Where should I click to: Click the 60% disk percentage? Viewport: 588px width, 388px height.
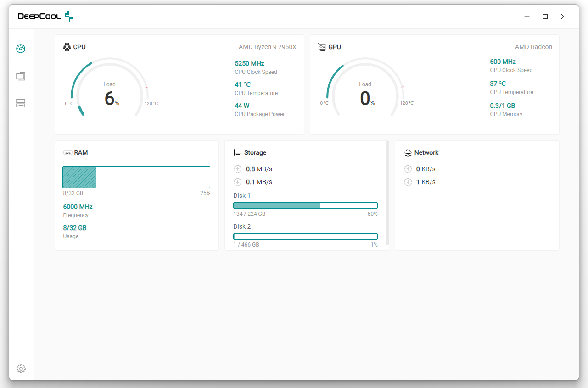coord(373,214)
